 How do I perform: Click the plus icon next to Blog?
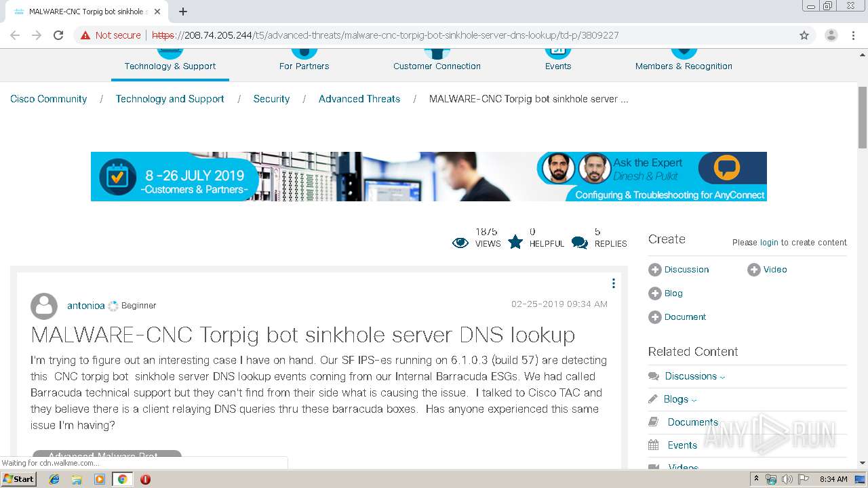[654, 293]
